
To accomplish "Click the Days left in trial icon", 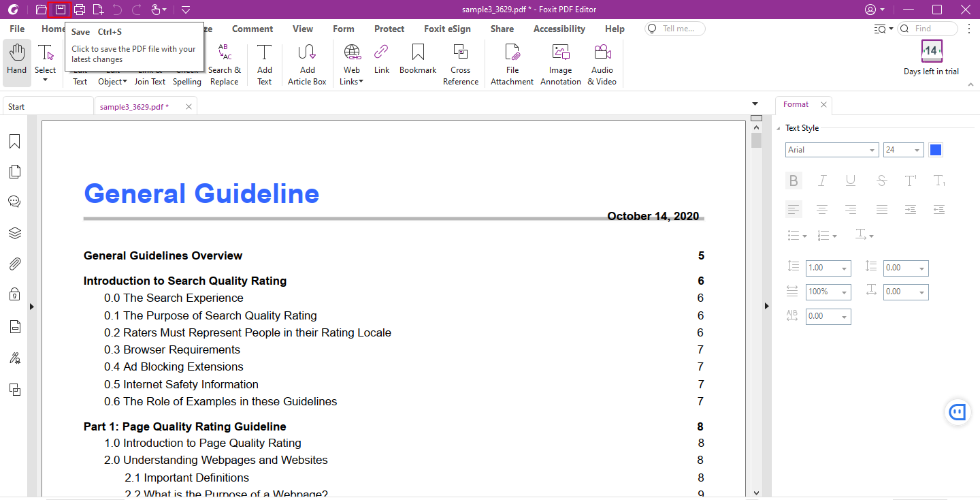I will pos(932,50).
